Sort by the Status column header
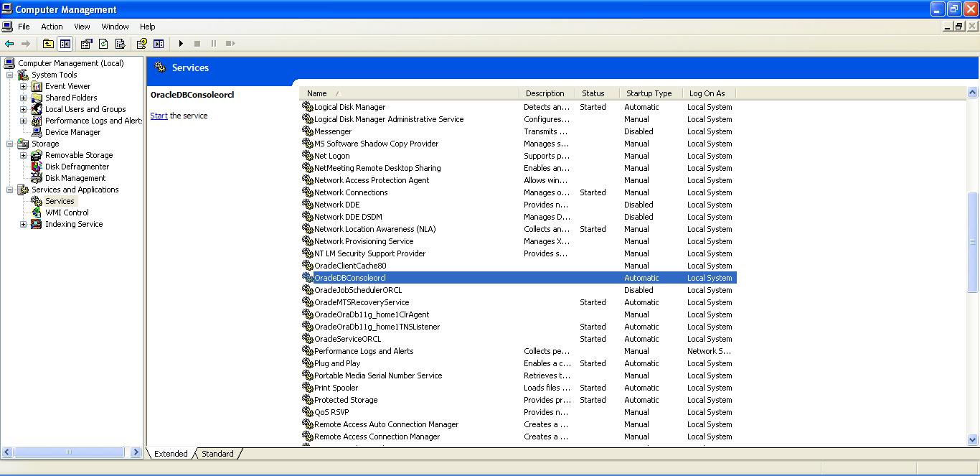The image size is (980, 476). (598, 93)
